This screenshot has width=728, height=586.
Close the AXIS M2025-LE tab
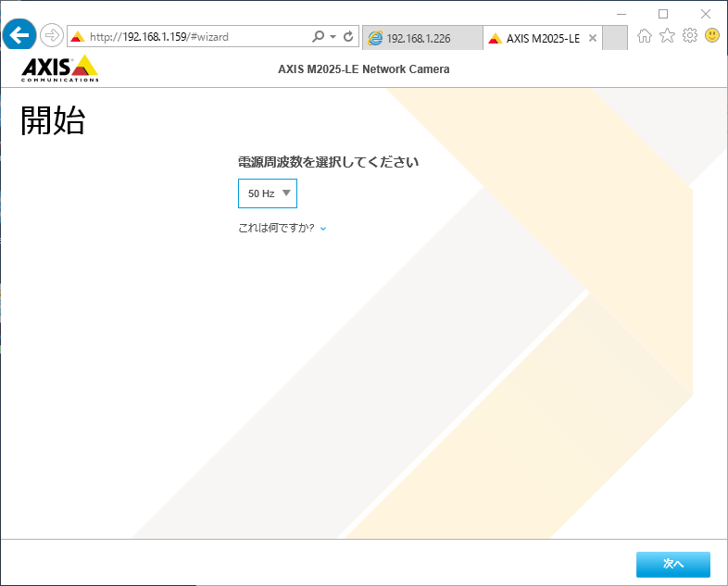coord(593,38)
